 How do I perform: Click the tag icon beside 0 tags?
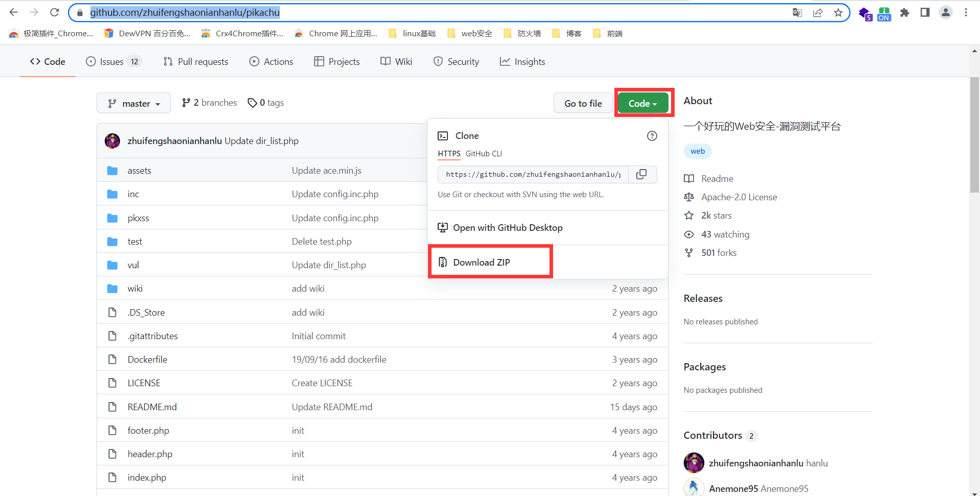(x=252, y=103)
